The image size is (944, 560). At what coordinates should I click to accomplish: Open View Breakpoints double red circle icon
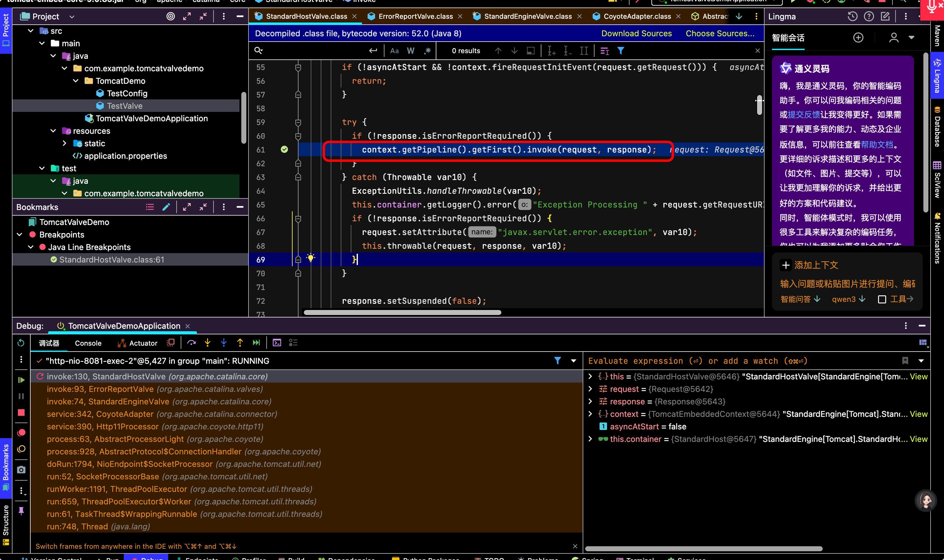[21, 433]
